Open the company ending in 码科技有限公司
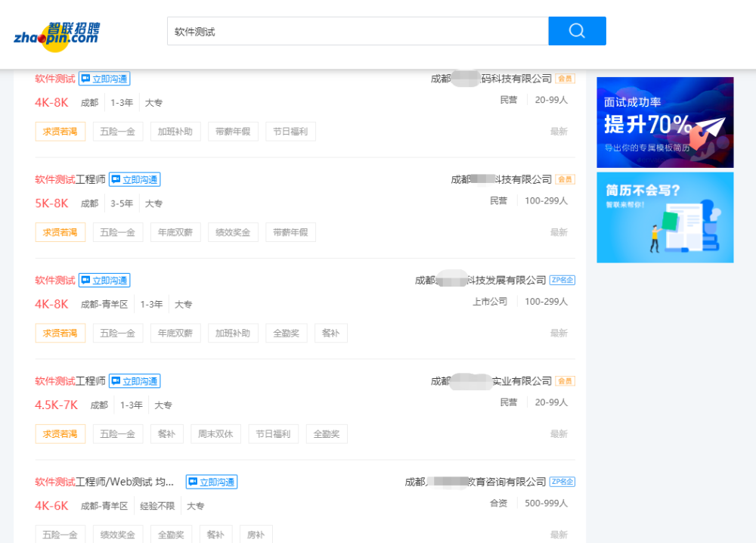The image size is (756, 543). [491, 79]
